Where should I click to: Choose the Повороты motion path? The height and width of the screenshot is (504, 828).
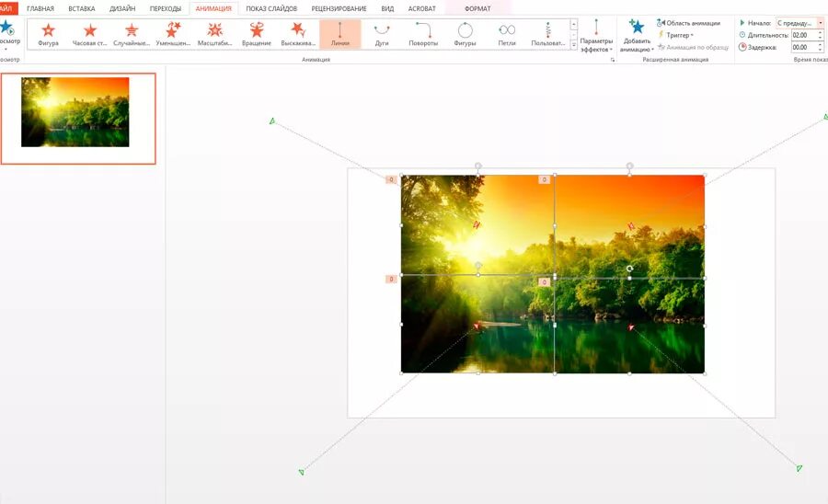[x=423, y=34]
